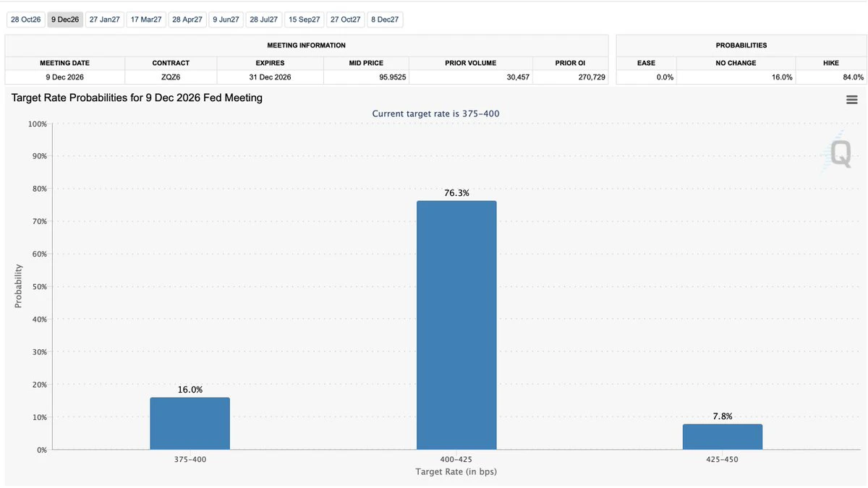The height and width of the screenshot is (488, 868).
Task: Select the expiry date 31 Dec 2026
Action: point(270,77)
